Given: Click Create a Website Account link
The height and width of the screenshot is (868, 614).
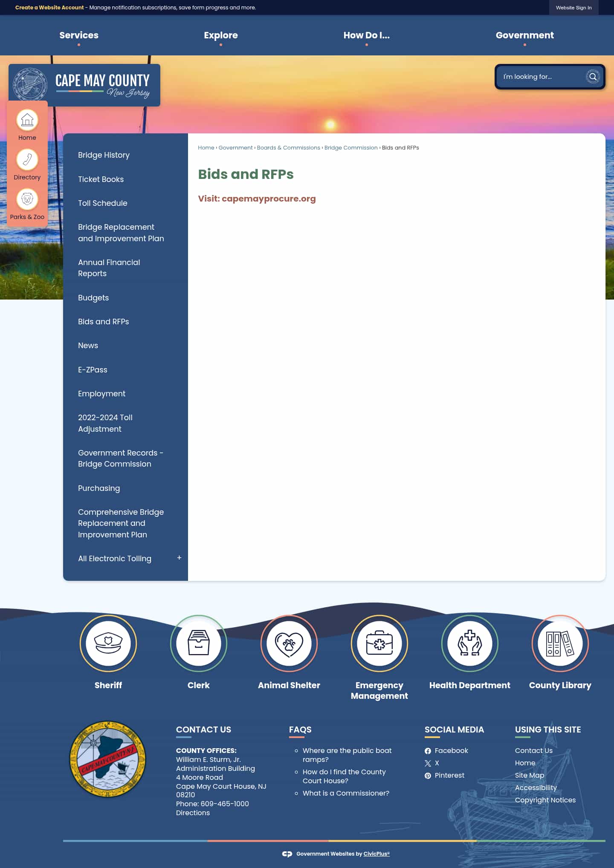Looking at the screenshot, I should (x=49, y=8).
